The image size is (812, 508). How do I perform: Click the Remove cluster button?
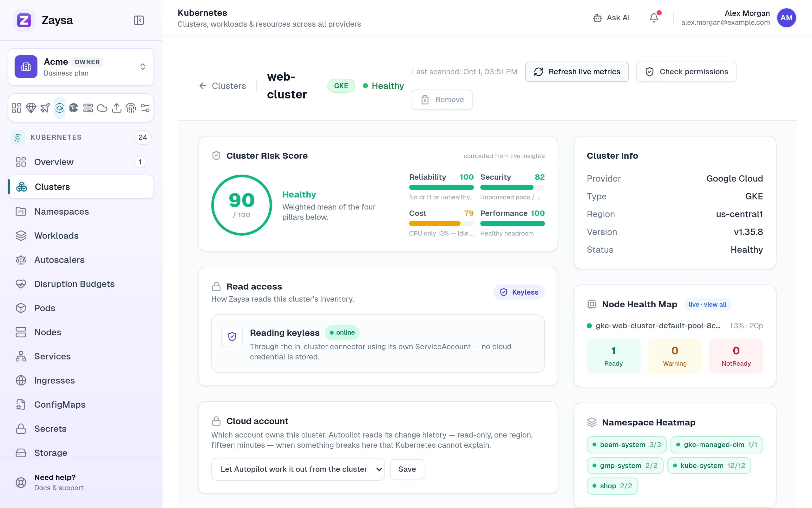pos(442,99)
